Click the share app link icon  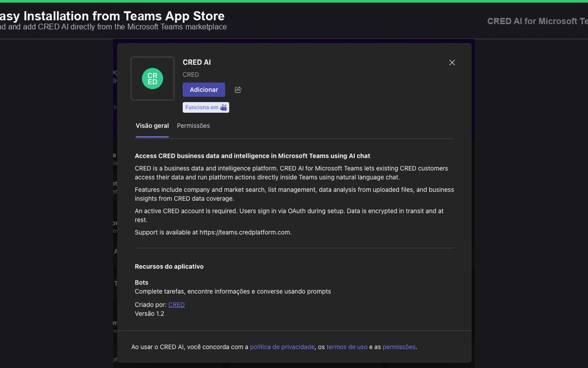(x=238, y=90)
